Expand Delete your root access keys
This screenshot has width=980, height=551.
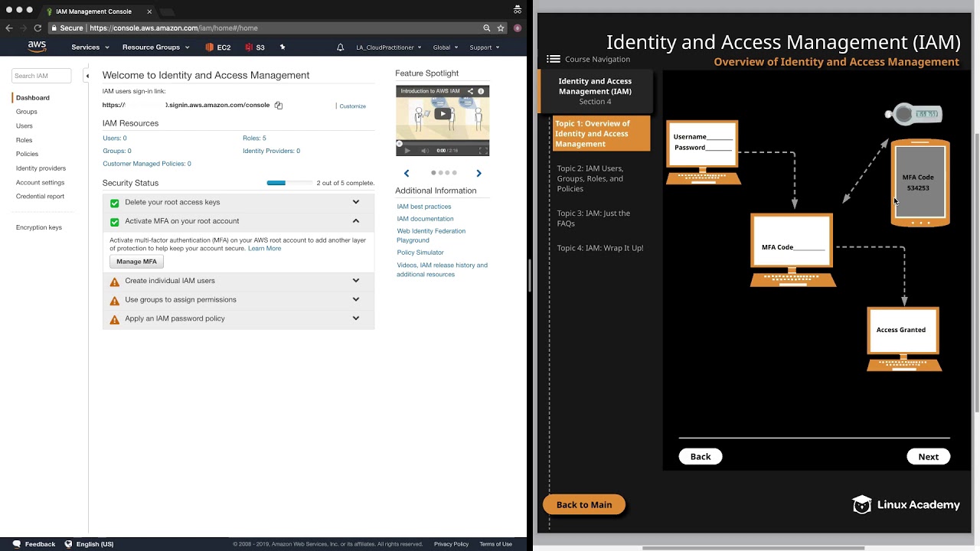(x=355, y=202)
